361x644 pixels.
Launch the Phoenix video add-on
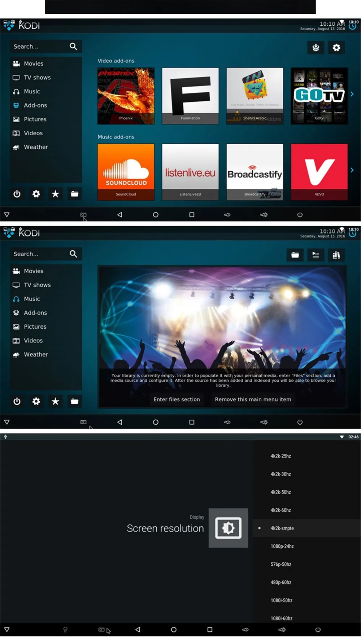[x=126, y=96]
